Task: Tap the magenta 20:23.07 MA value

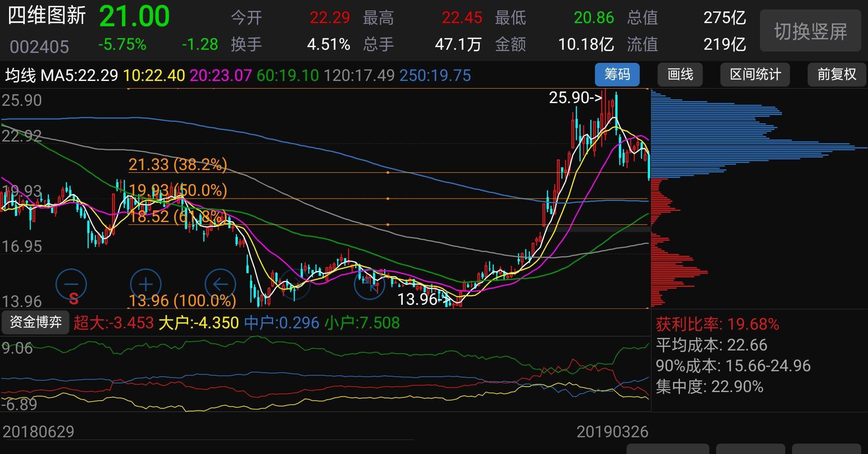Action: coord(221,75)
